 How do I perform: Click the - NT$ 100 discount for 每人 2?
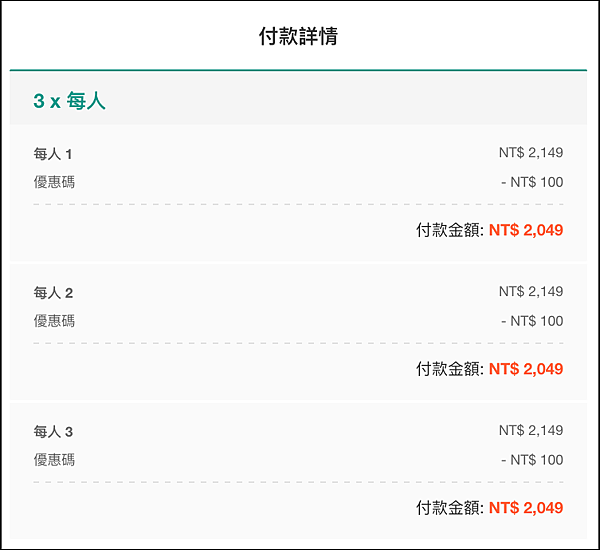pos(532,321)
